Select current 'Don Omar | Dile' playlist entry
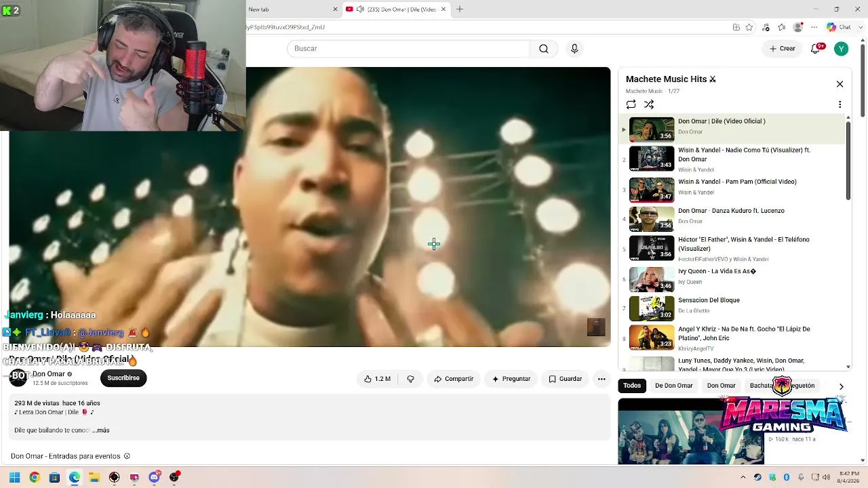Image resolution: width=868 pixels, height=488 pixels. click(x=734, y=129)
